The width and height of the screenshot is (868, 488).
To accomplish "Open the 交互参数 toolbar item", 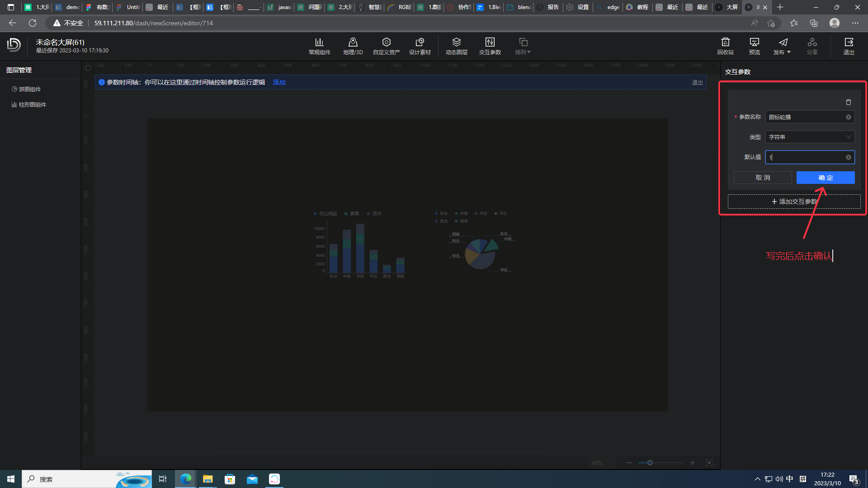I will click(490, 46).
